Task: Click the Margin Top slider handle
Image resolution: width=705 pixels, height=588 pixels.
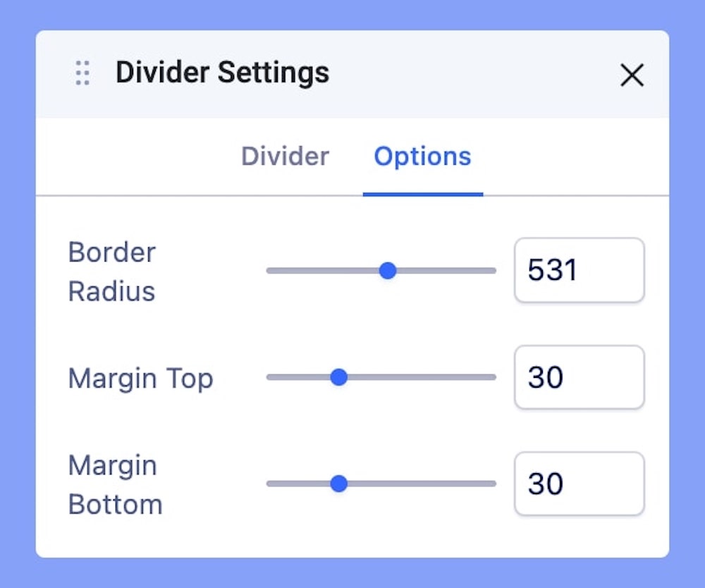Action: point(339,378)
